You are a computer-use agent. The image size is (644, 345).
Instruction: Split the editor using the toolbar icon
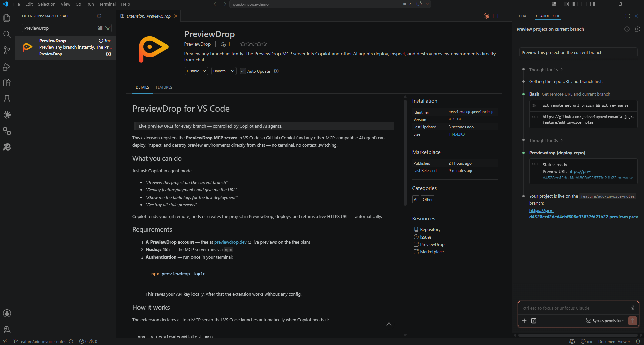(x=496, y=16)
